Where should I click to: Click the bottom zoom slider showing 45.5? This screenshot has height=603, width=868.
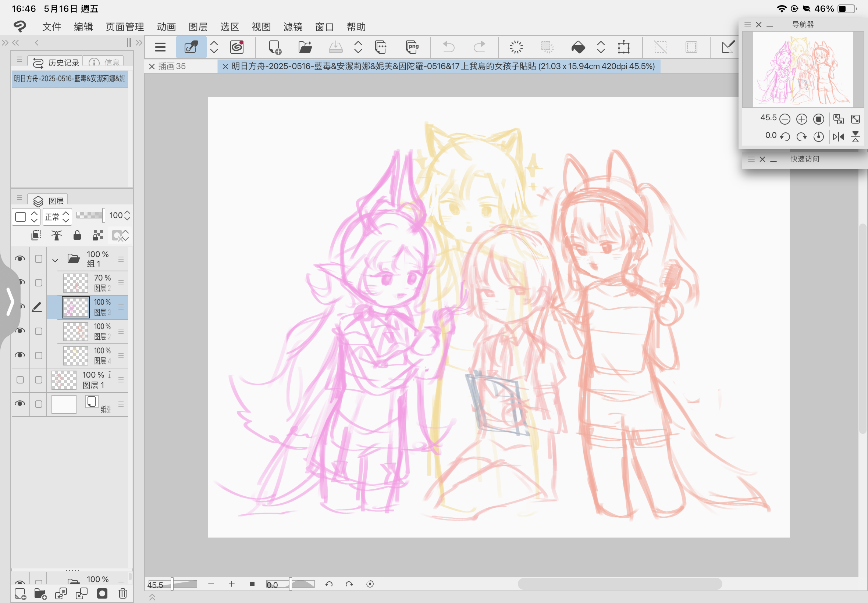point(172,584)
